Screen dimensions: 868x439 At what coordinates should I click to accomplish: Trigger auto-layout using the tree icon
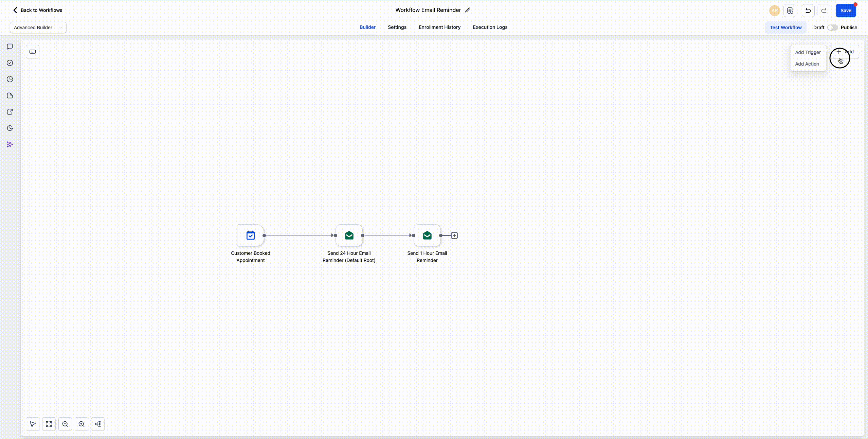point(97,424)
